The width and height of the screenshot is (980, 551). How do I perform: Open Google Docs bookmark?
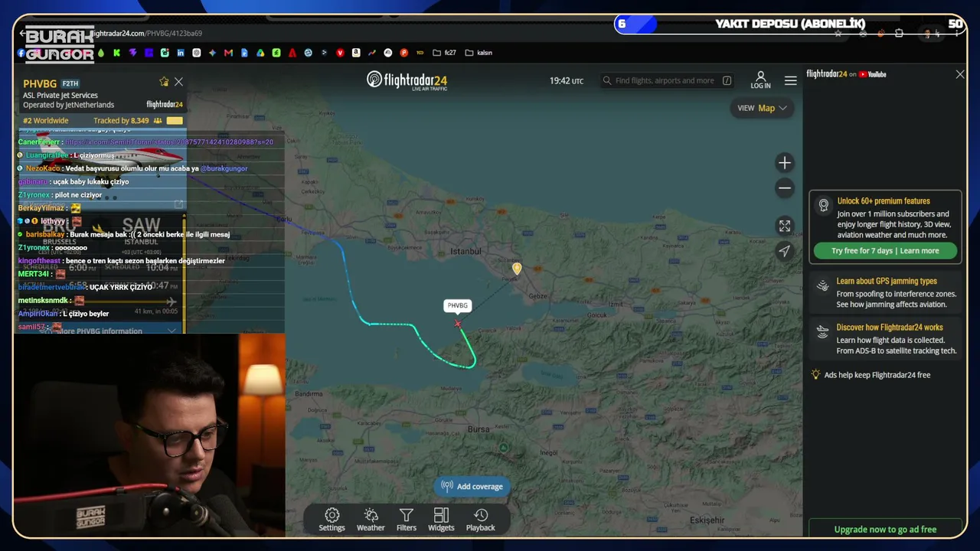point(244,53)
